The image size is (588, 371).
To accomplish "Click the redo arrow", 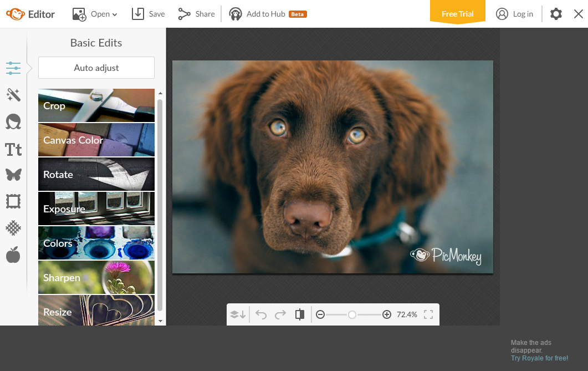I will (x=280, y=314).
